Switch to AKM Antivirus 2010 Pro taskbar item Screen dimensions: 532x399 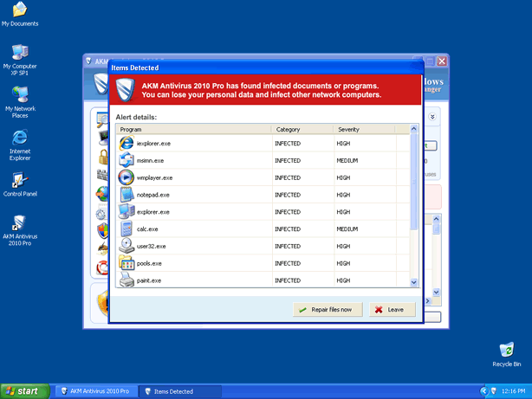click(94, 391)
